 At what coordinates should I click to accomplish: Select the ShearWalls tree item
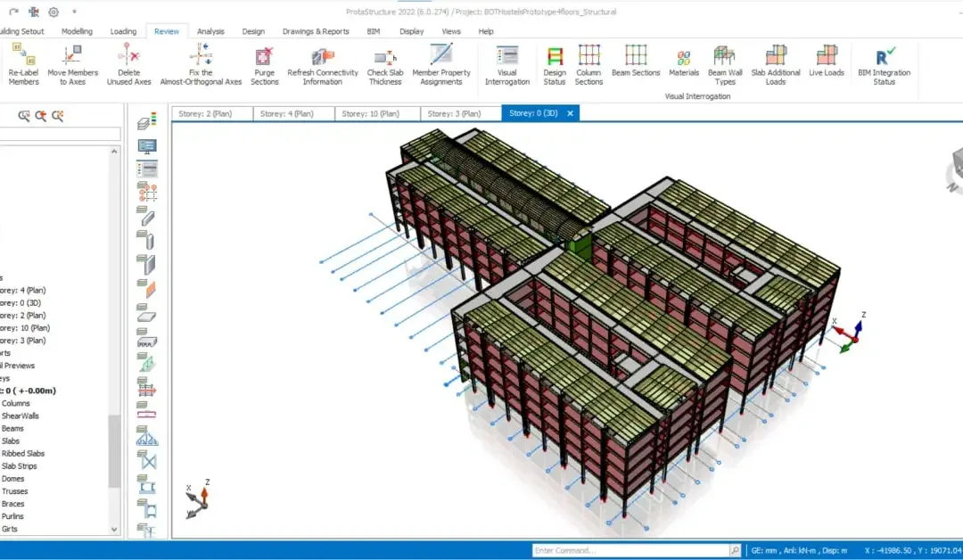click(x=21, y=416)
